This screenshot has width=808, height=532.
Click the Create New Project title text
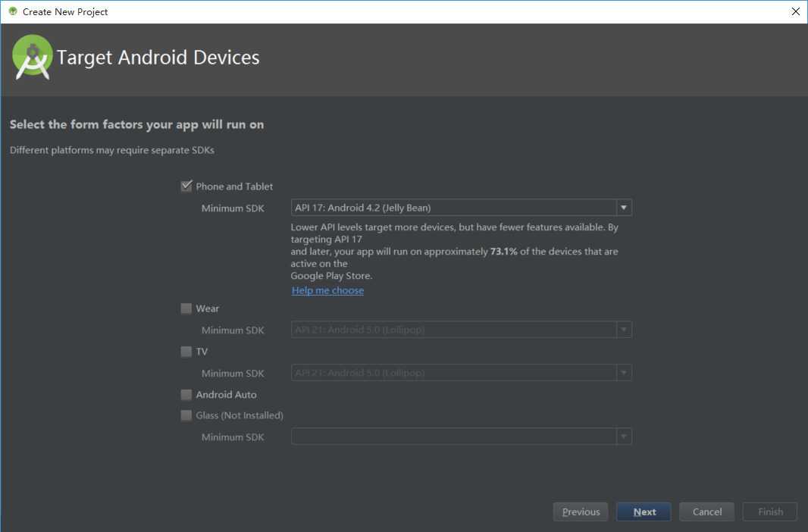65,12
